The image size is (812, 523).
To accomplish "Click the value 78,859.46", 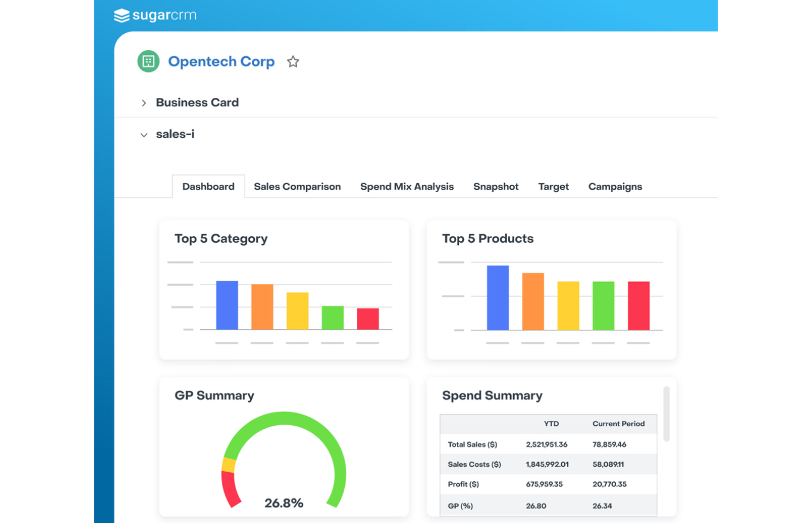I will pos(610,444).
